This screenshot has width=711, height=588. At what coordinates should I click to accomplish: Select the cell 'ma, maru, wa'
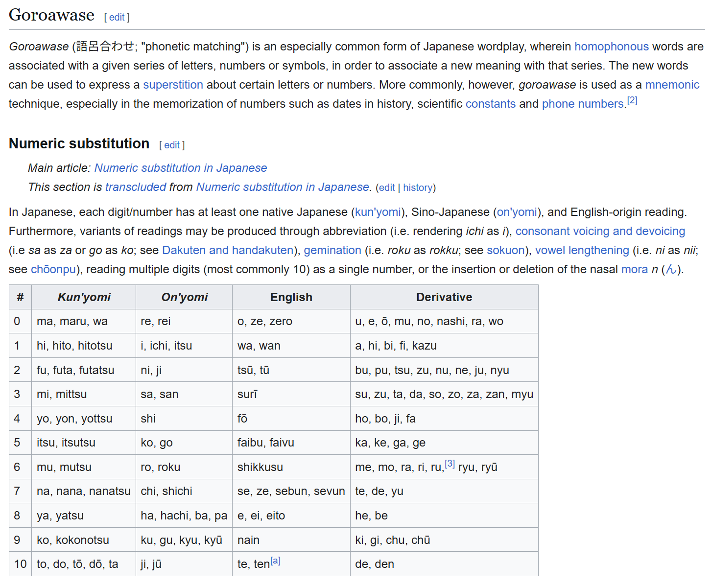point(84,321)
